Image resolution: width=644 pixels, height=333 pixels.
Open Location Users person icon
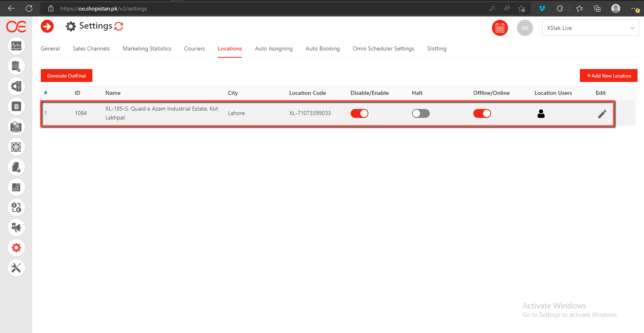541,114
